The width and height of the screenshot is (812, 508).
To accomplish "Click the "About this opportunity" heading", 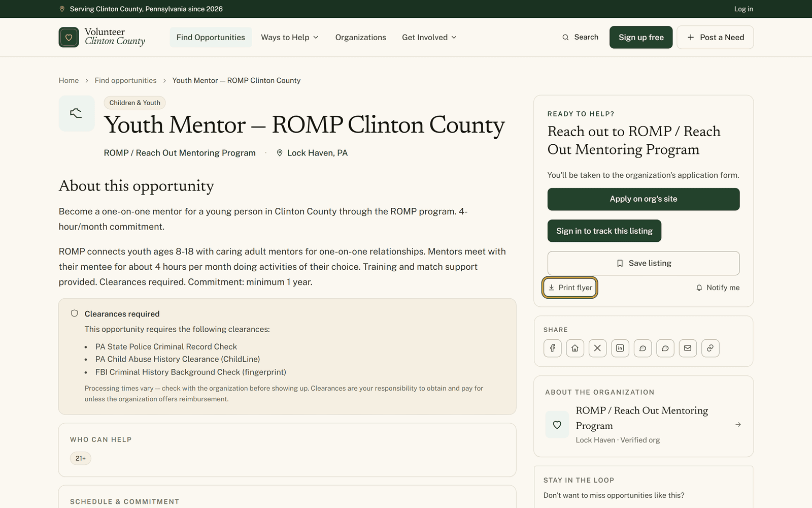I will (x=137, y=186).
